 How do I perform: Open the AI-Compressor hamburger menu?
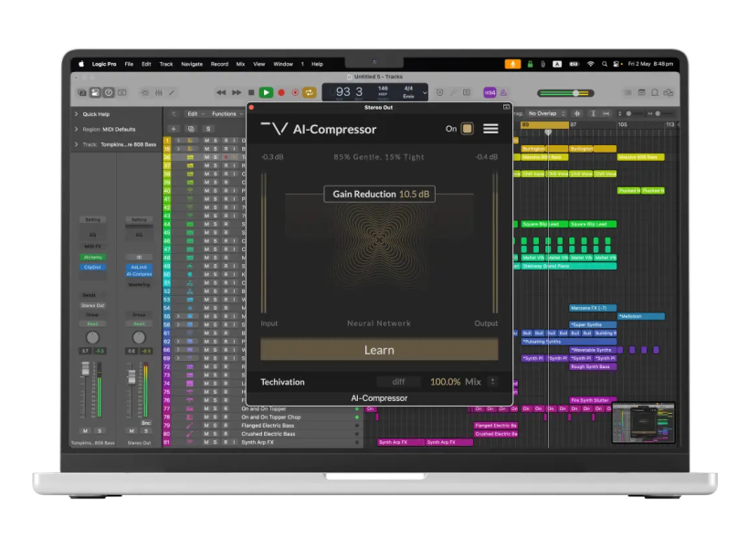coord(490,129)
